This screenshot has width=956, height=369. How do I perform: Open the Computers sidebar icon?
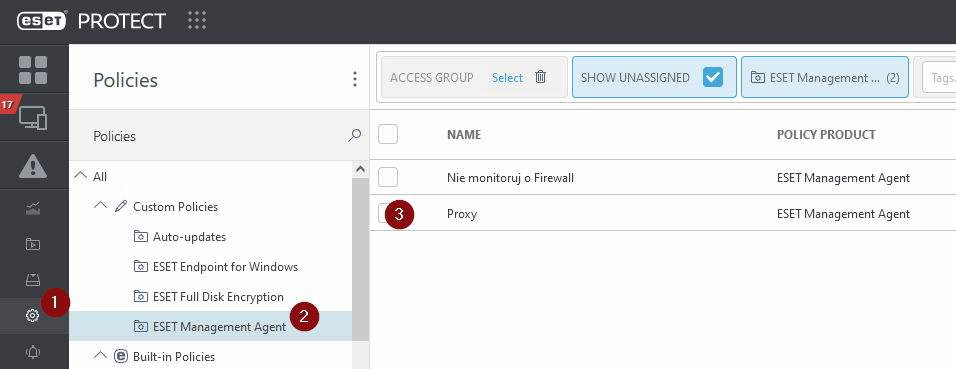click(x=33, y=117)
